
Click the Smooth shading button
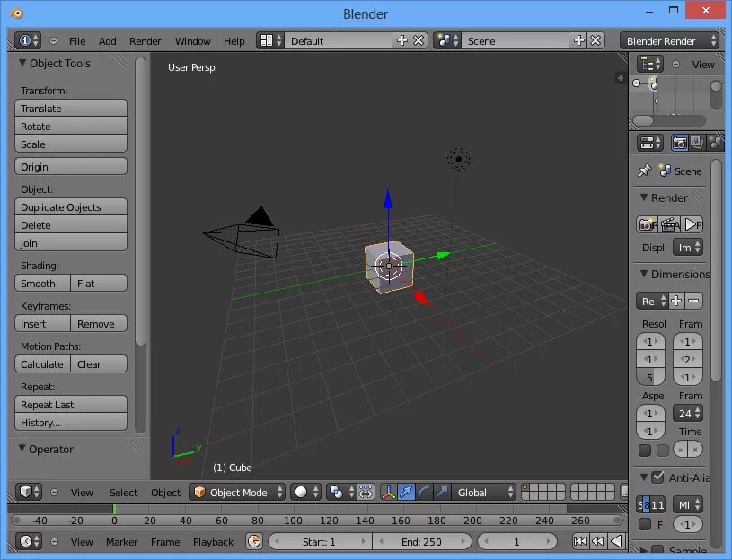click(42, 283)
